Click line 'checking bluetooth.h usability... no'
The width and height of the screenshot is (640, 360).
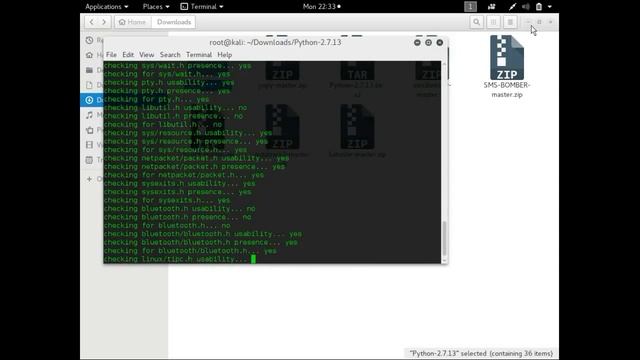point(180,209)
